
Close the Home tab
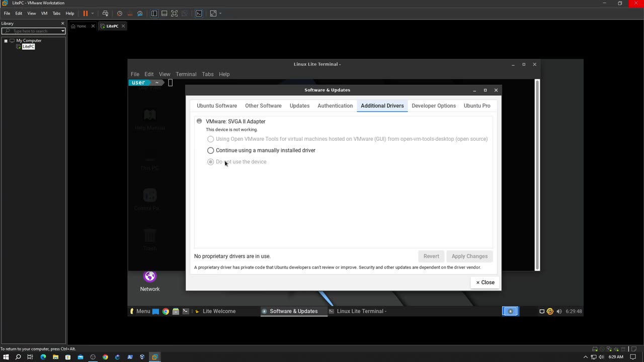(x=93, y=26)
